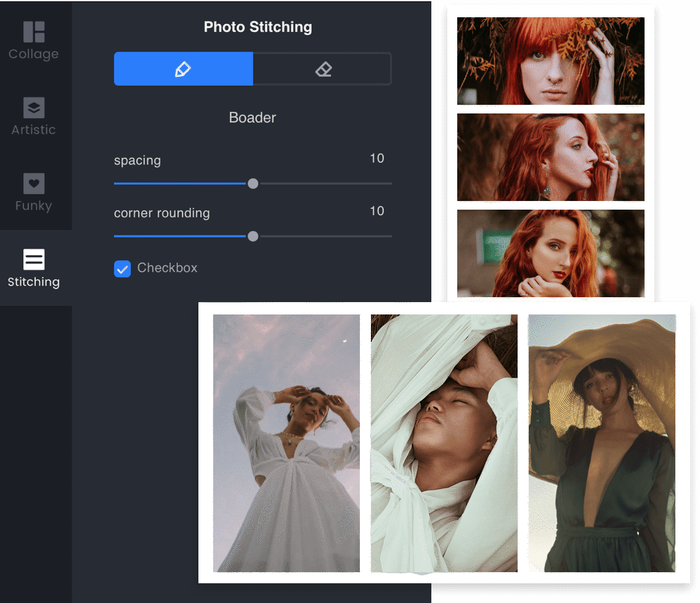Click the corner rounding value 10
The image size is (700, 603).
(x=376, y=211)
